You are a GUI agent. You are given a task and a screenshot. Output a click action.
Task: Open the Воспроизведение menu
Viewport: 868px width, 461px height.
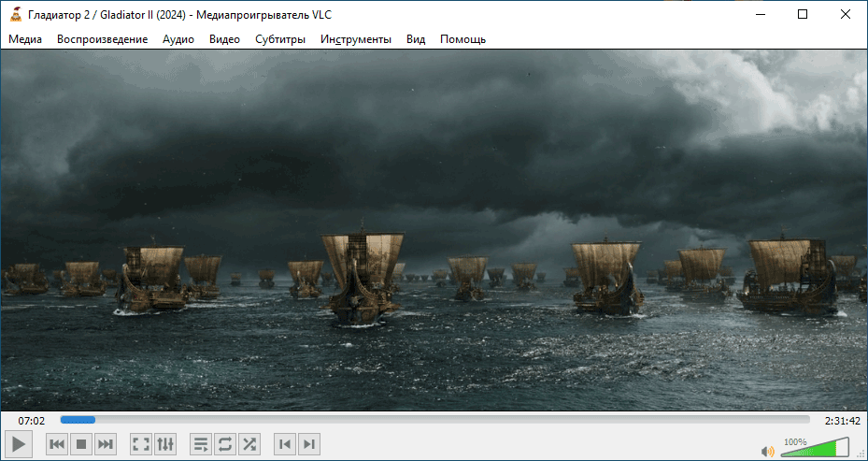[x=103, y=39]
